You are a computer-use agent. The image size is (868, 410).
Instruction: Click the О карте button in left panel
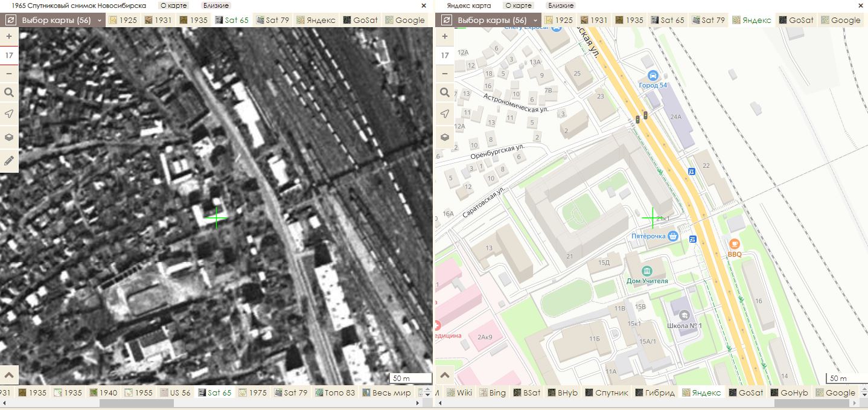173,5
